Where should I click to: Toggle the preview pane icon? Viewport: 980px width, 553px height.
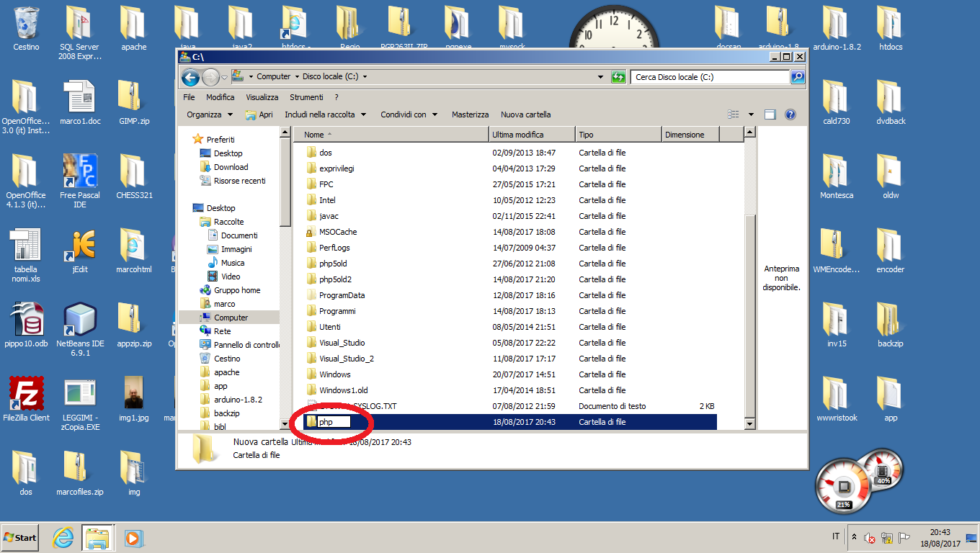point(770,114)
